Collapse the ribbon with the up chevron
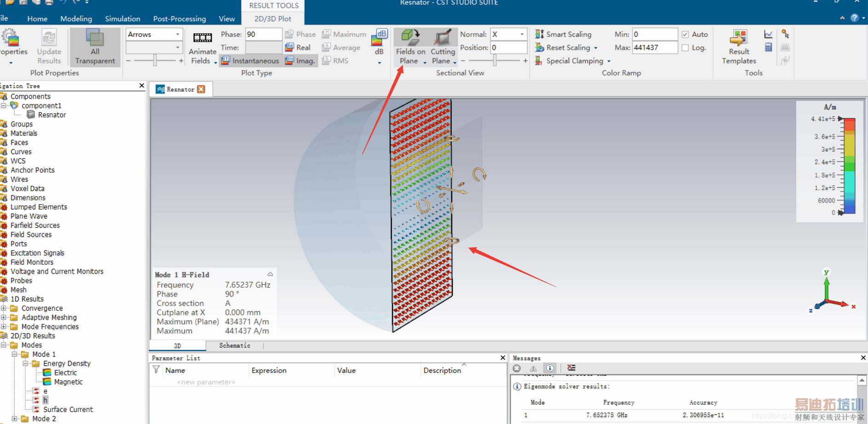The image size is (868, 424). click(842, 18)
